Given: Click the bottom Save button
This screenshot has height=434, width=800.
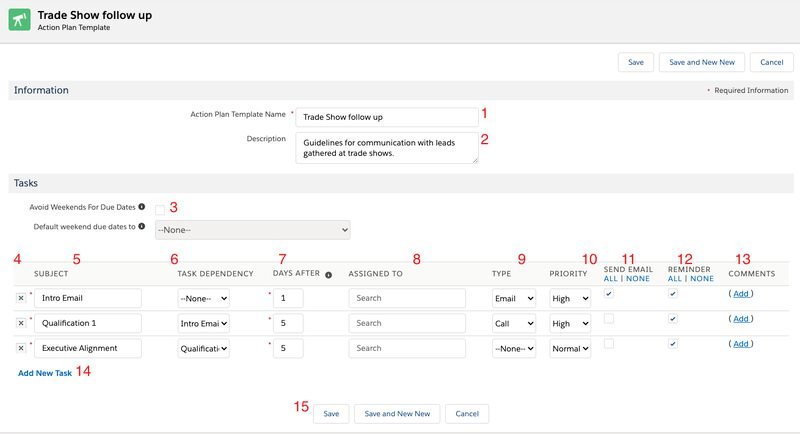Looking at the screenshot, I should click(x=331, y=414).
